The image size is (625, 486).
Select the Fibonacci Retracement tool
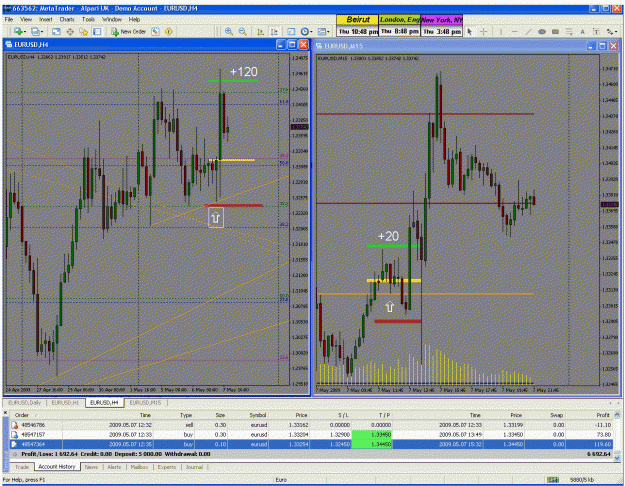[569, 31]
